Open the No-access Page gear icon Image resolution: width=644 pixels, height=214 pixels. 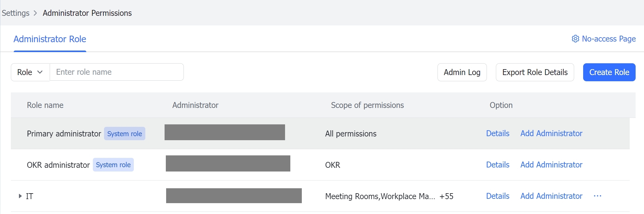[x=575, y=39]
